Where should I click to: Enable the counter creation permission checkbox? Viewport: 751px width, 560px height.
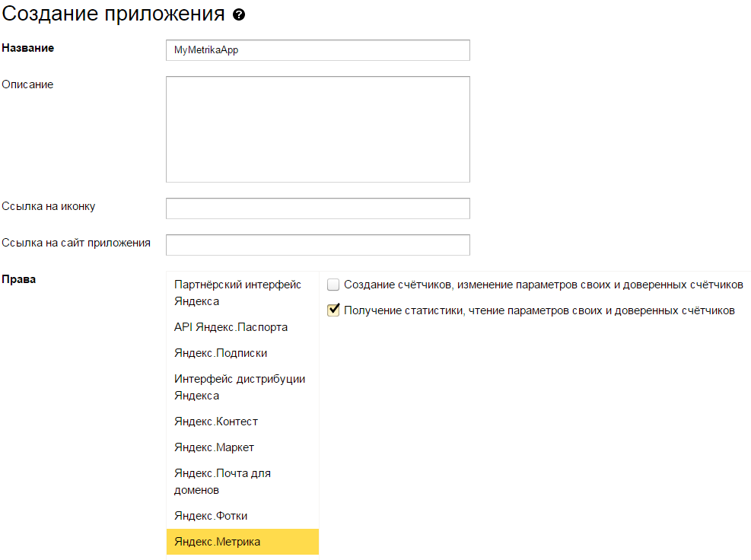pyautogui.click(x=333, y=285)
